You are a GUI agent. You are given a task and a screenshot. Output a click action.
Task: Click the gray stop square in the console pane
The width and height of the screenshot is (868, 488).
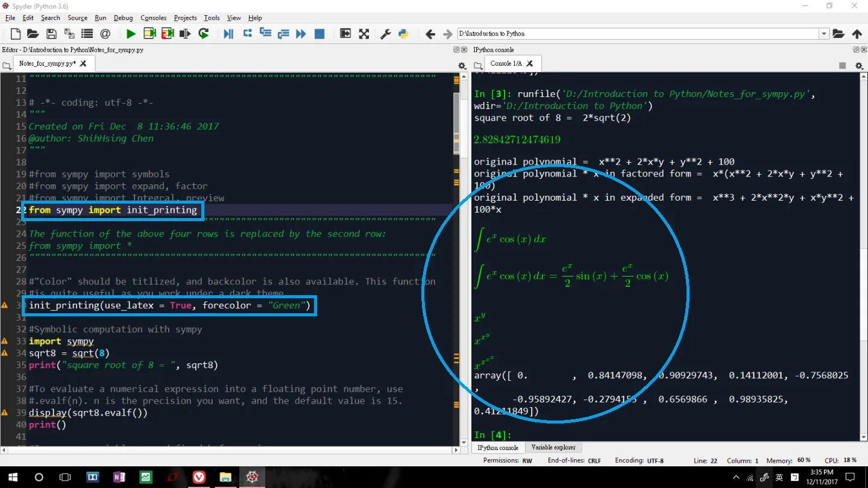[843, 65]
